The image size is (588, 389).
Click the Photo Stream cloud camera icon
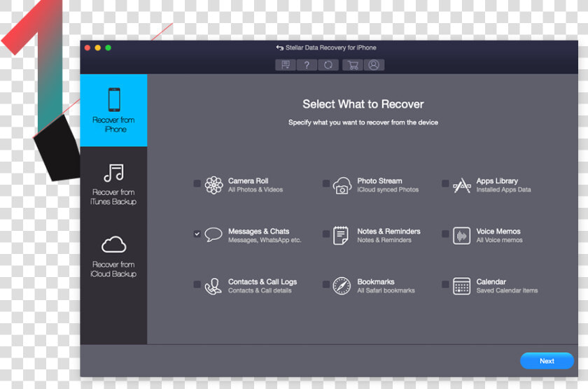click(x=342, y=185)
